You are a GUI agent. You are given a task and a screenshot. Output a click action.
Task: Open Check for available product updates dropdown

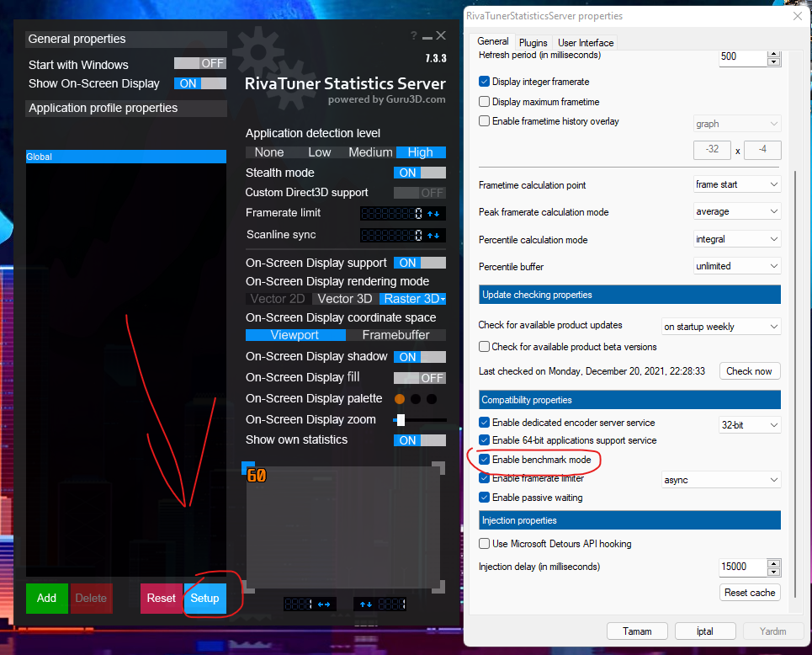click(x=721, y=327)
